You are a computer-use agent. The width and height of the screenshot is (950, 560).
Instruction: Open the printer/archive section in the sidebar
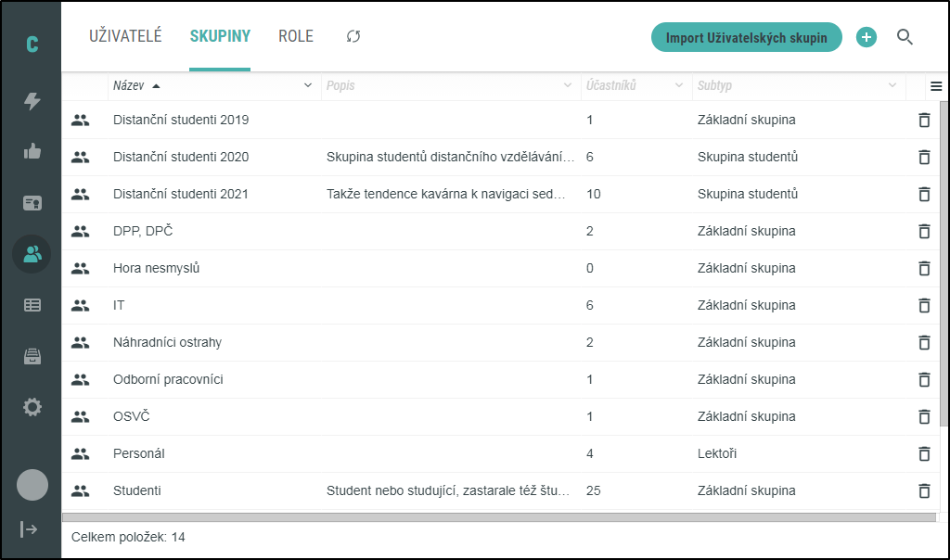tap(31, 355)
